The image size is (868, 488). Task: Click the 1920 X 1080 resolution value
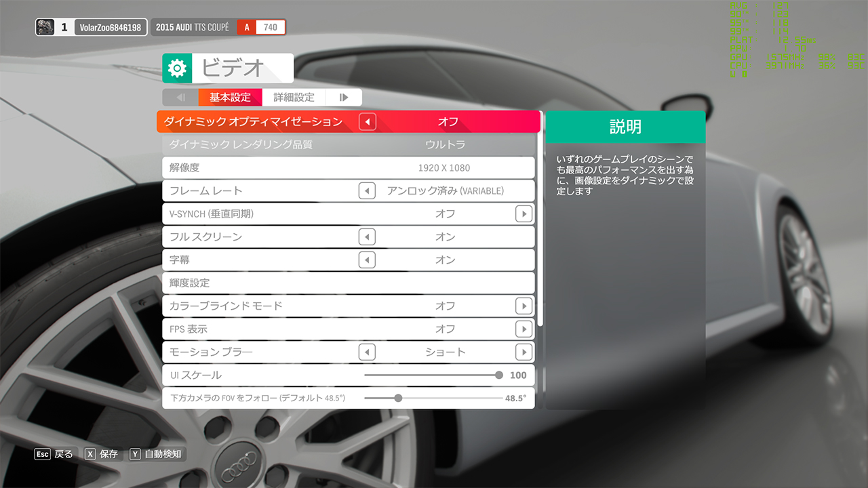[444, 167]
